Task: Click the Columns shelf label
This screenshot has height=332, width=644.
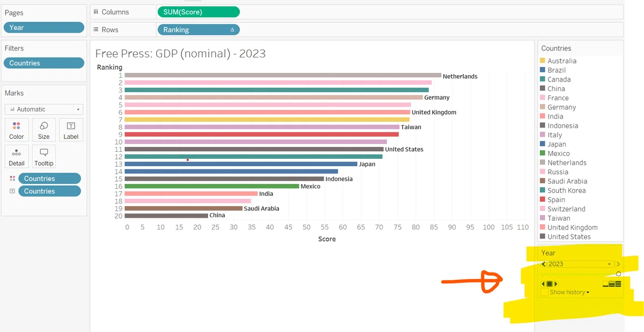Action: tap(115, 12)
